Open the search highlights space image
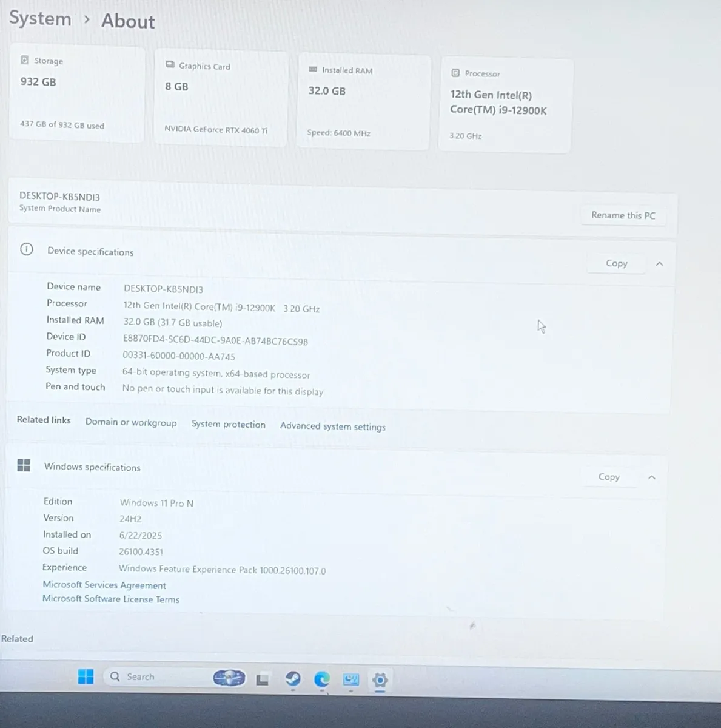Image resolution: width=721 pixels, height=728 pixels. click(x=229, y=678)
